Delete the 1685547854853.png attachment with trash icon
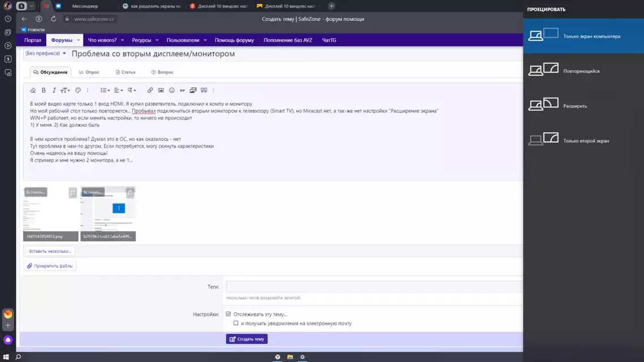Viewport: 644px width, 362px height. point(72,192)
